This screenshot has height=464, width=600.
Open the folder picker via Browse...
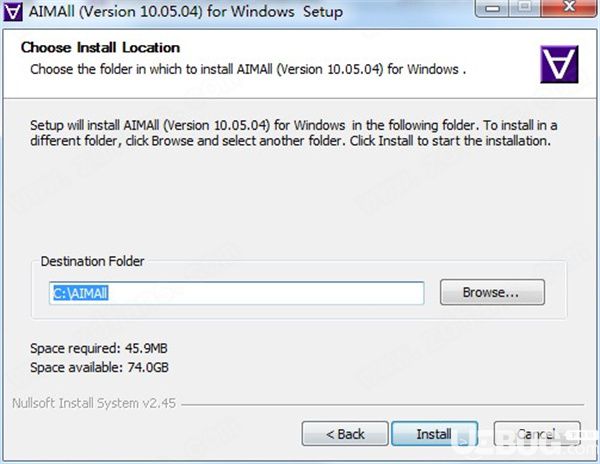492,292
